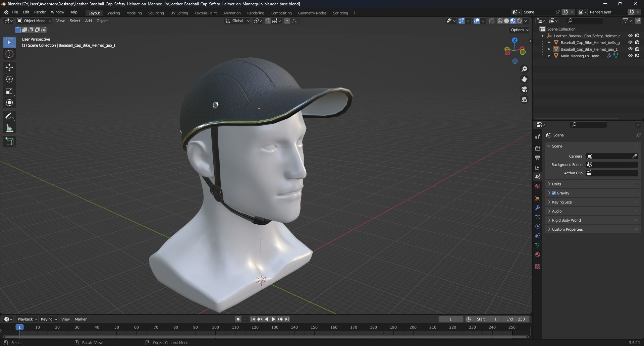Hide Baseball_Cap_Bike_Helmet_geo_1 in viewport
644x346 pixels.
tap(630, 49)
